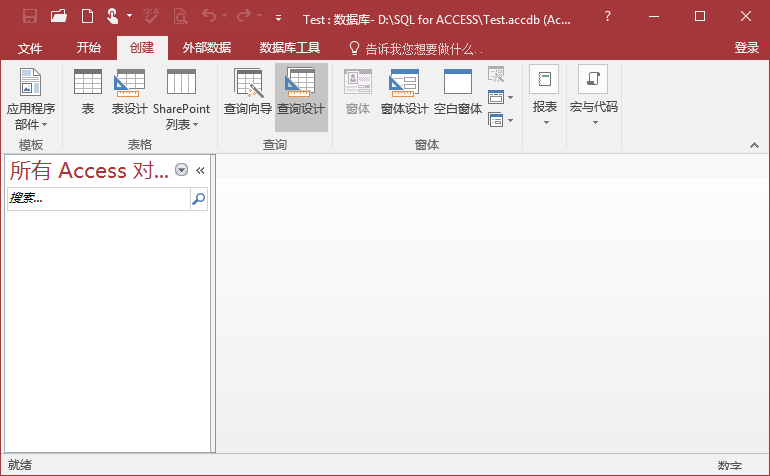Click the print preview icon
The image size is (770, 476).
(180, 17)
